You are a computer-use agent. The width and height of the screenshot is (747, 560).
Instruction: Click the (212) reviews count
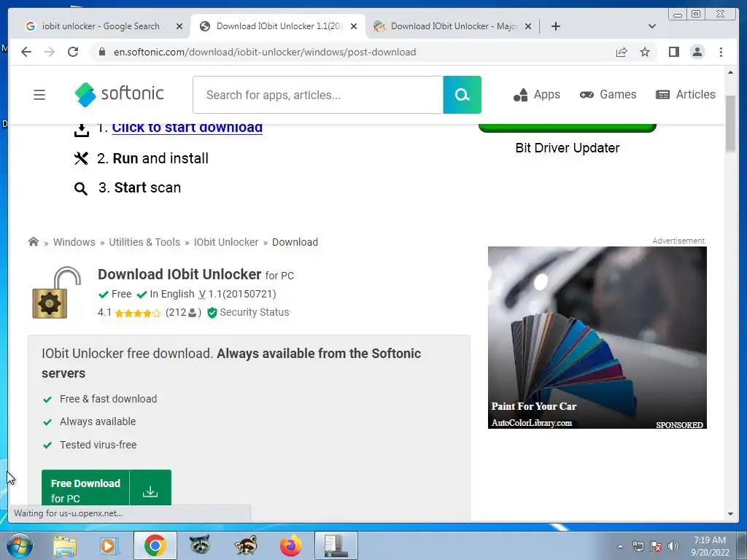(183, 312)
